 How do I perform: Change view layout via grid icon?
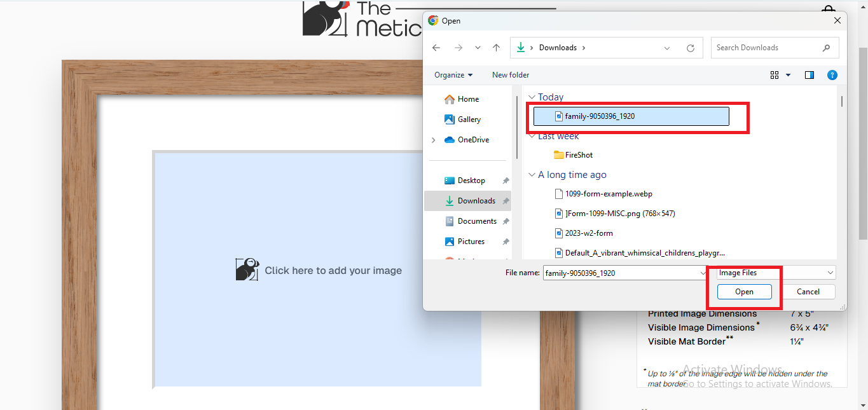[775, 75]
